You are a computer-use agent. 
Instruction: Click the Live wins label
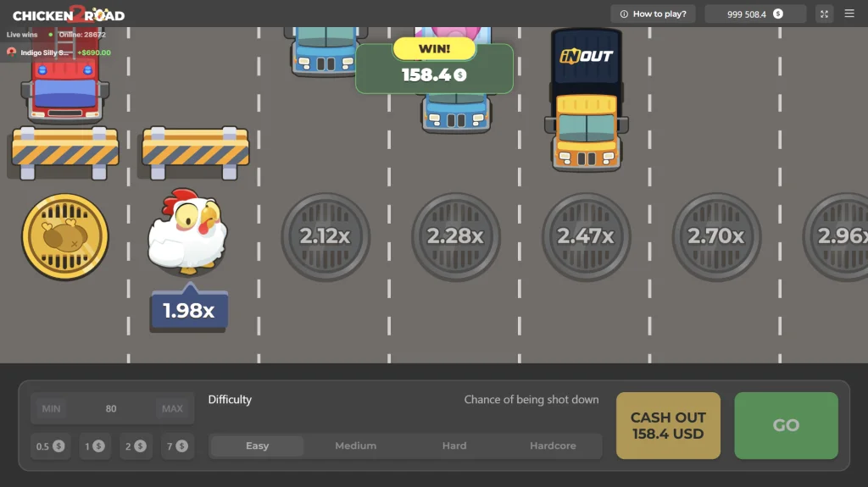[22, 35]
